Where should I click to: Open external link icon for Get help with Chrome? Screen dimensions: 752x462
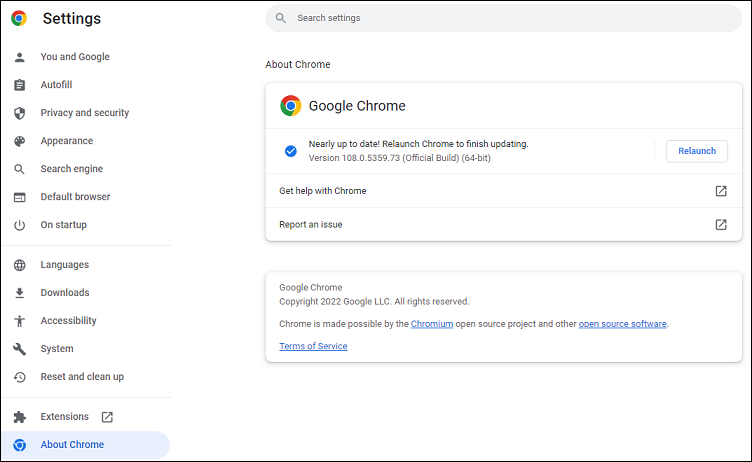point(721,191)
